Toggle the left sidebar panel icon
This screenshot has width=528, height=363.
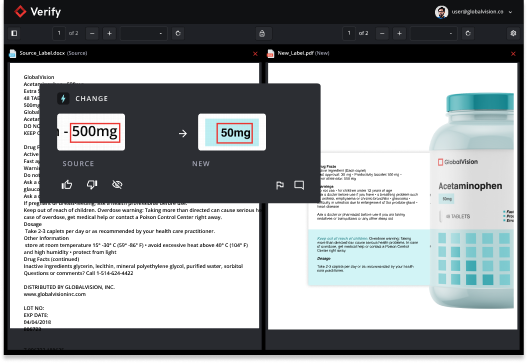(14, 33)
